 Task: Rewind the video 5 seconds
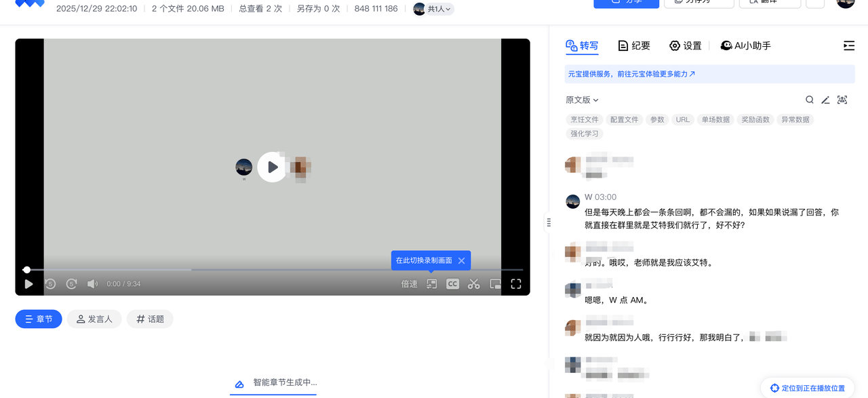(50, 283)
